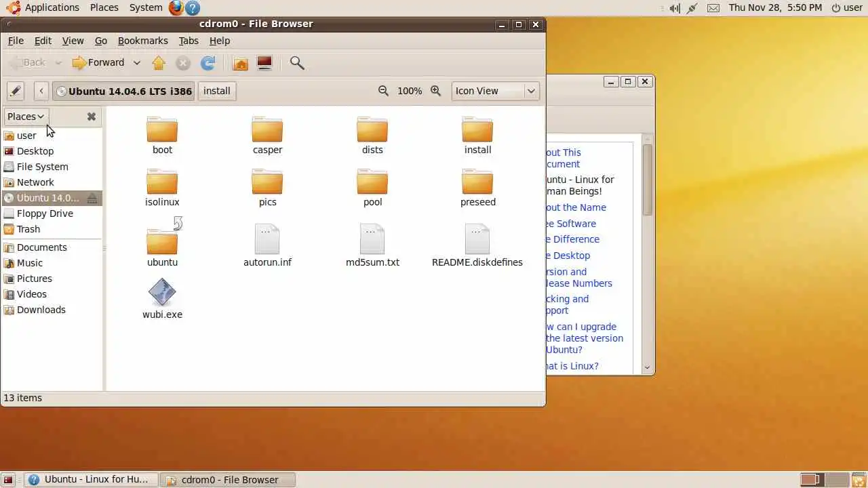Open the Home folder toolbar icon

[x=240, y=63]
